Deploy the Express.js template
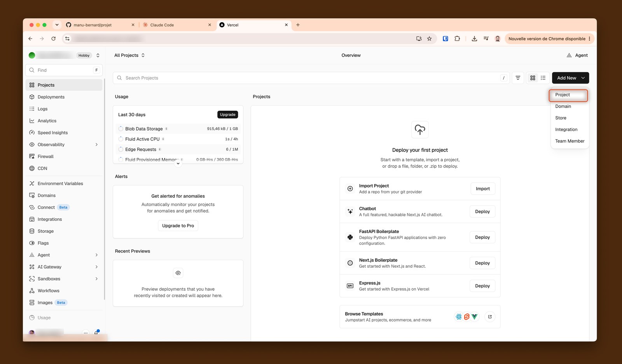Screen dimensions: 622x364 (x=482, y=286)
